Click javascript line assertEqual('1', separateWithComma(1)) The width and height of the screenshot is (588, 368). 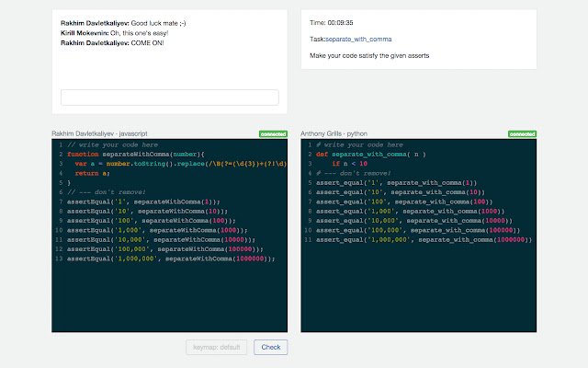[143, 201]
